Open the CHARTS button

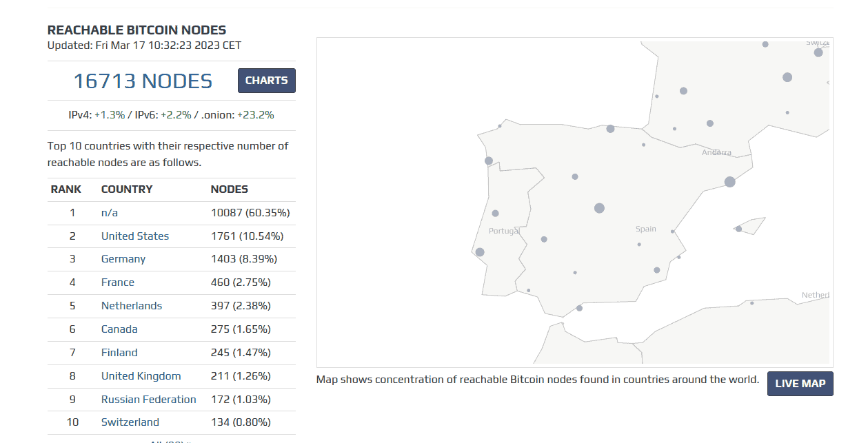point(267,81)
